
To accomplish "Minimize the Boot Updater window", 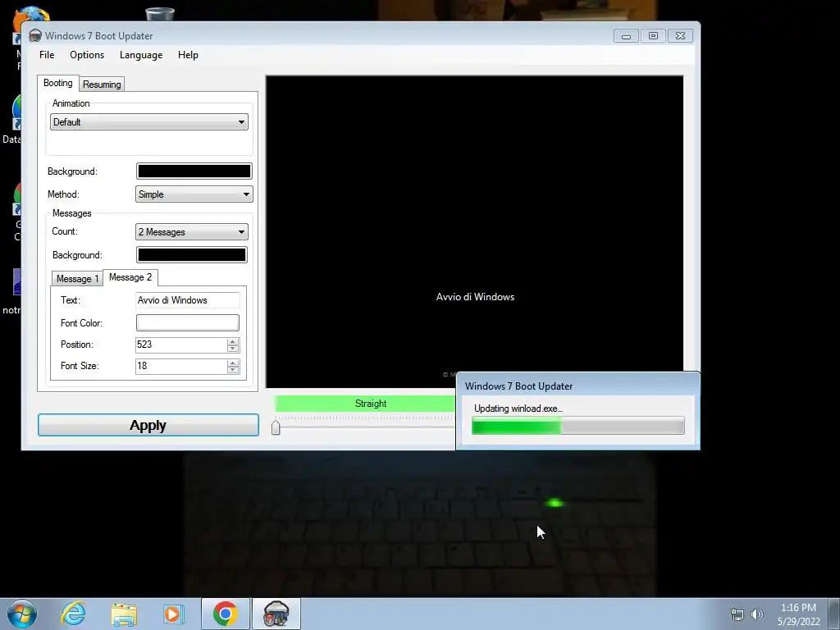I will pyautogui.click(x=626, y=36).
